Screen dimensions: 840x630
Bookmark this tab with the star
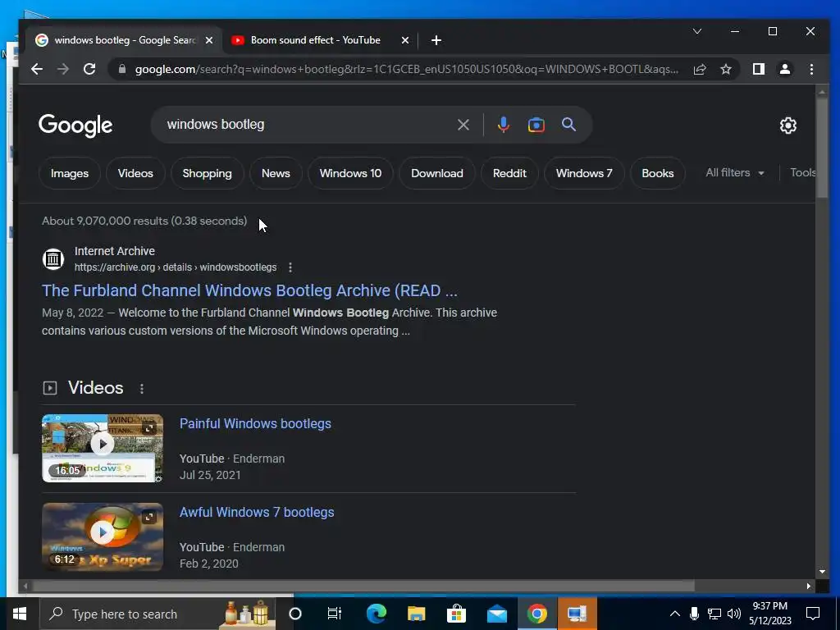coord(726,69)
